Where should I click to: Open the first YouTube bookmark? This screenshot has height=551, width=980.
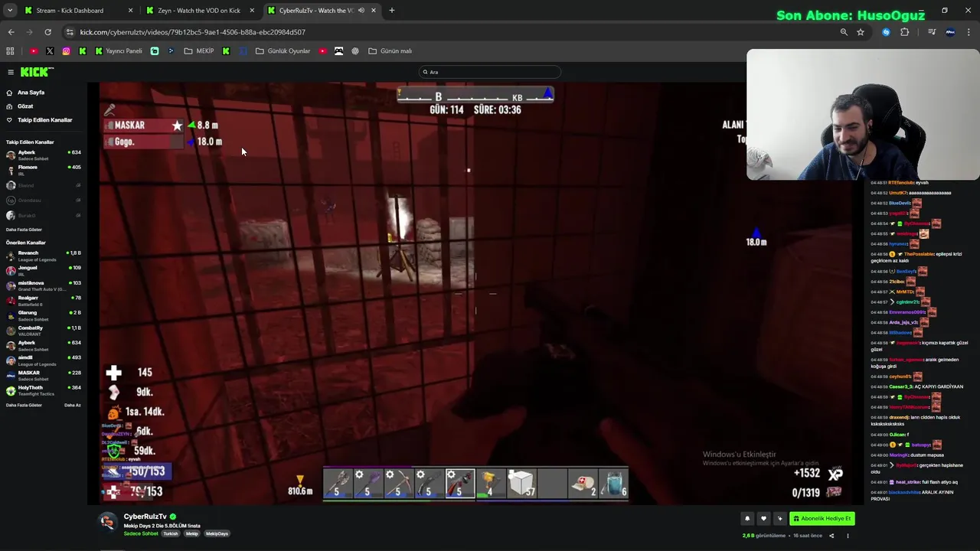click(34, 51)
